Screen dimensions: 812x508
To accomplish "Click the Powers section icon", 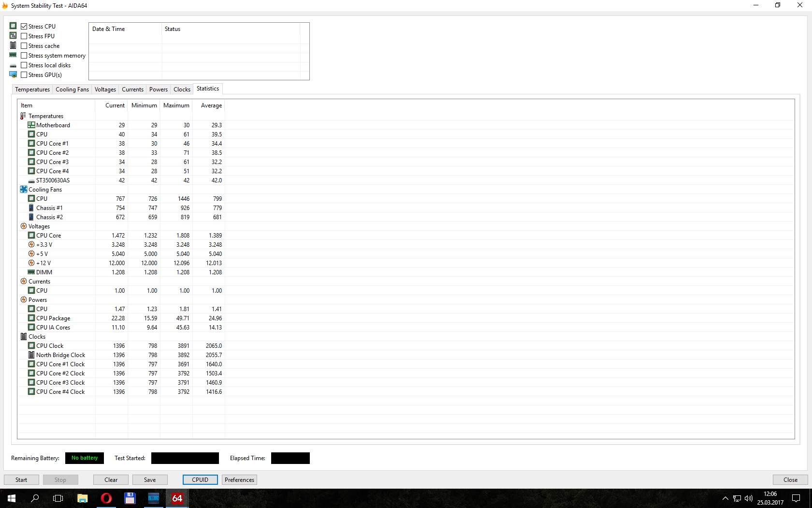I will pos(23,300).
